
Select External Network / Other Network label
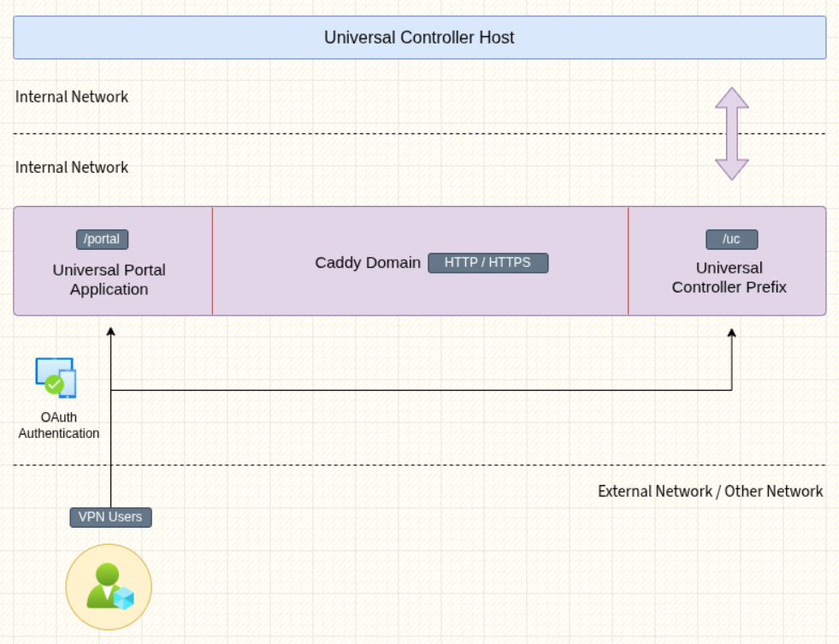coord(710,492)
